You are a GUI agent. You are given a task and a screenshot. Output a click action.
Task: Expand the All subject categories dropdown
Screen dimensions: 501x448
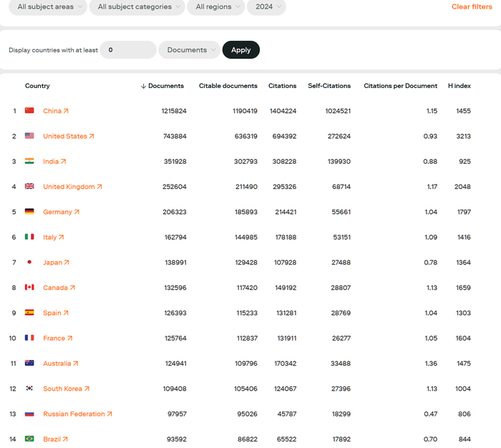click(x=137, y=7)
